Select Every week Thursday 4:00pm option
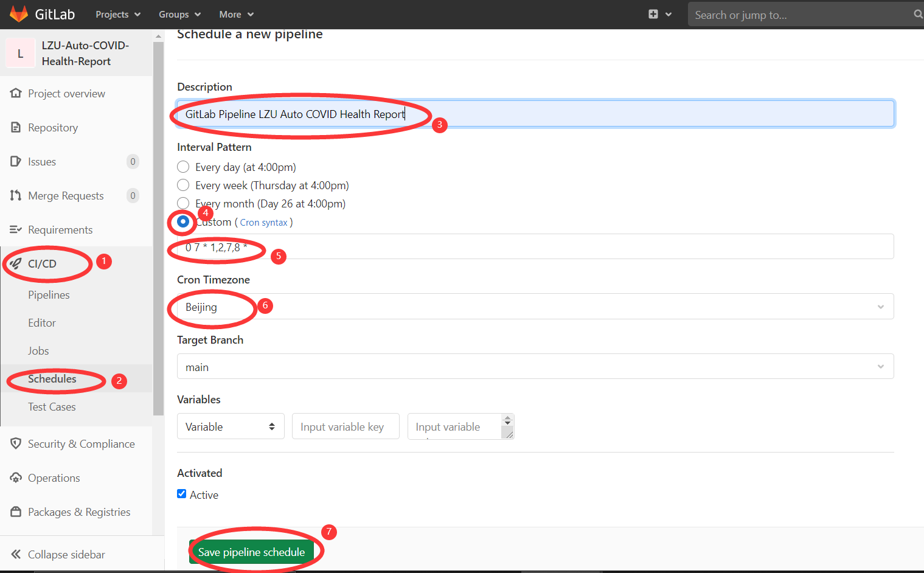Image resolution: width=924 pixels, height=573 pixels. [183, 185]
